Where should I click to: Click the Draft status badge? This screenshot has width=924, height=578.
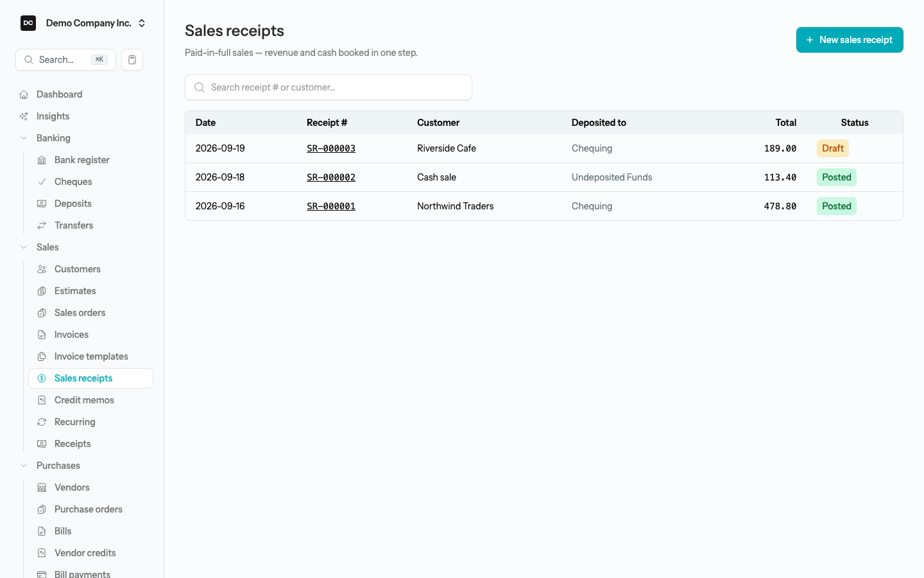coord(833,148)
